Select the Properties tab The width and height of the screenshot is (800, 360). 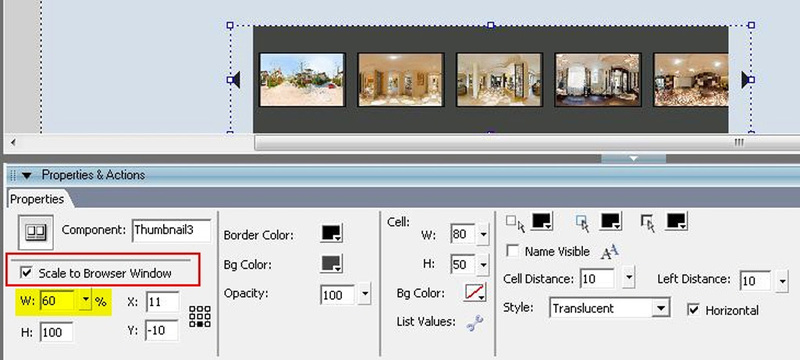[x=37, y=199]
